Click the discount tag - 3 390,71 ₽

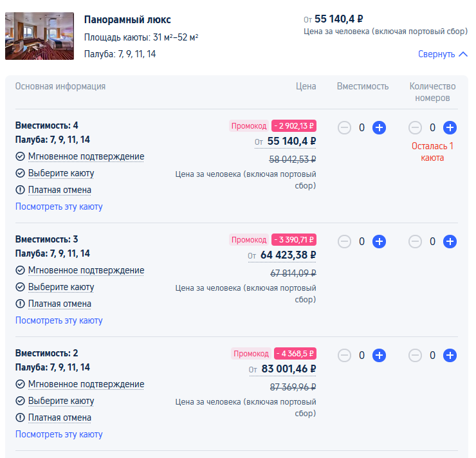294,240
